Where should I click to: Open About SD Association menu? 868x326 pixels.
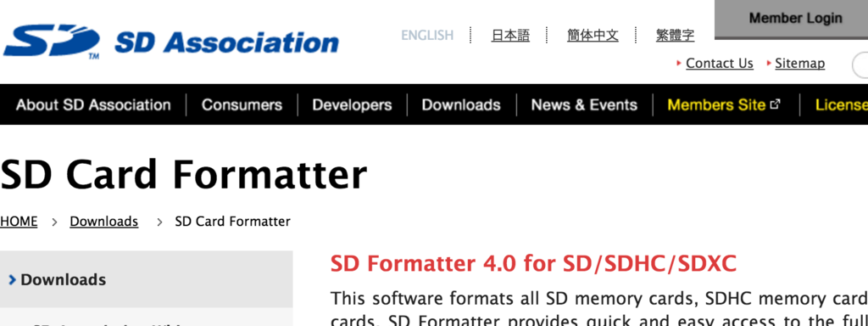(x=93, y=104)
